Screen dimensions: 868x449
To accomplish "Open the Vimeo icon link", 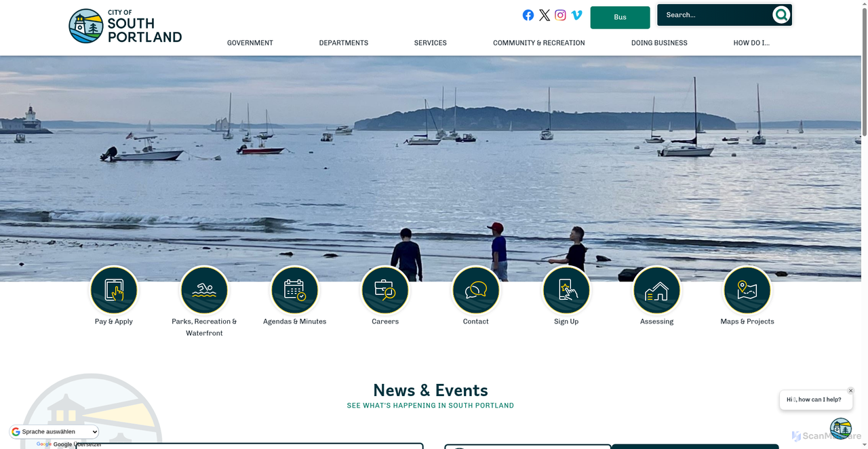I will click(577, 15).
